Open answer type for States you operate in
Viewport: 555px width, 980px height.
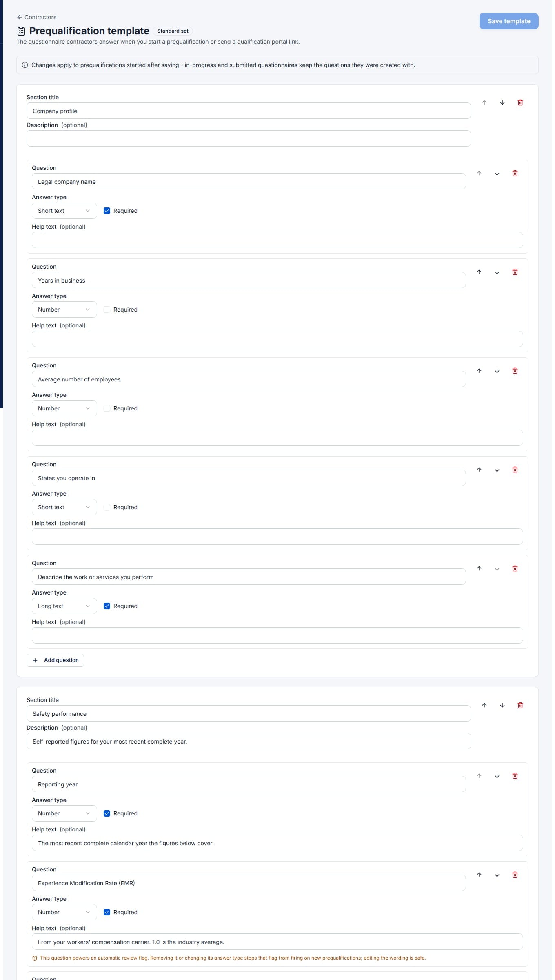point(64,507)
